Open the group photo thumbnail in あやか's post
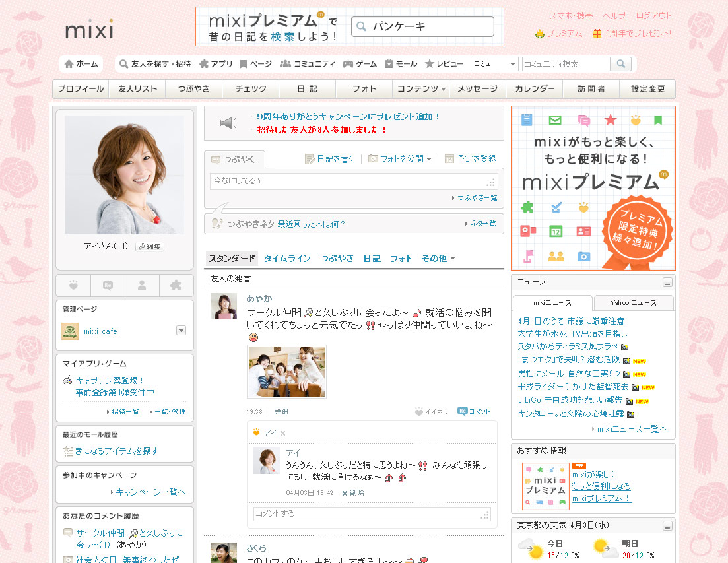 [286, 372]
